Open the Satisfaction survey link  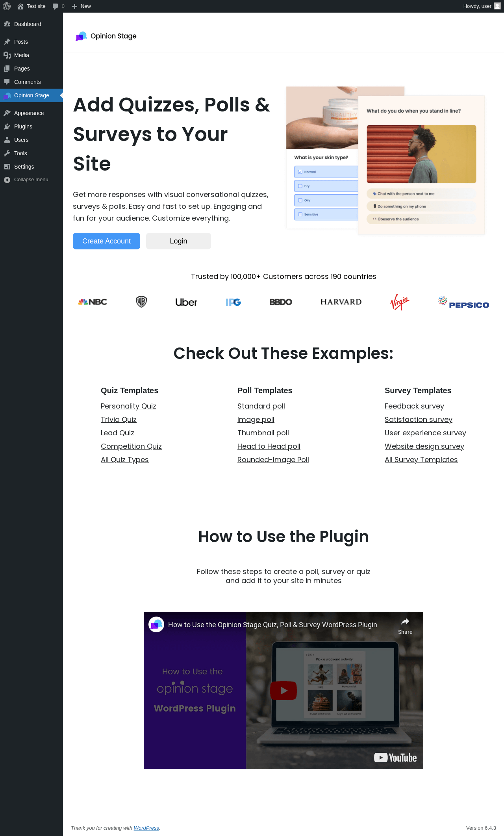pyautogui.click(x=419, y=420)
